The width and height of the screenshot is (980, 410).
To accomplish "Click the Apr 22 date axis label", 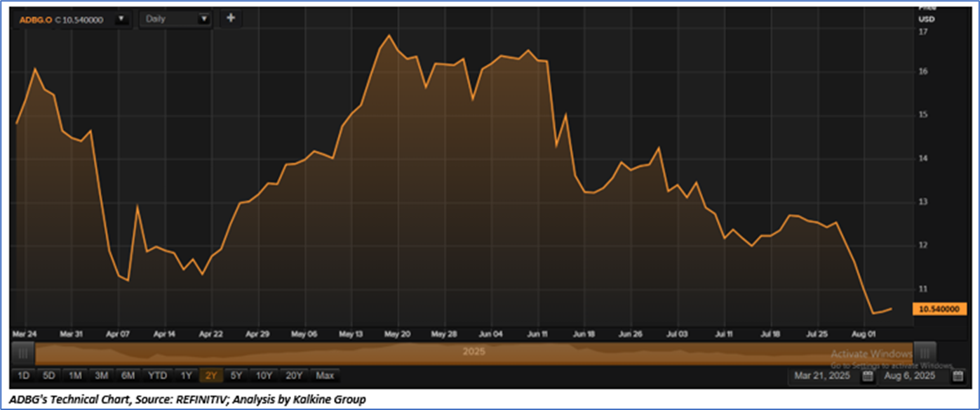I will 210,334.
